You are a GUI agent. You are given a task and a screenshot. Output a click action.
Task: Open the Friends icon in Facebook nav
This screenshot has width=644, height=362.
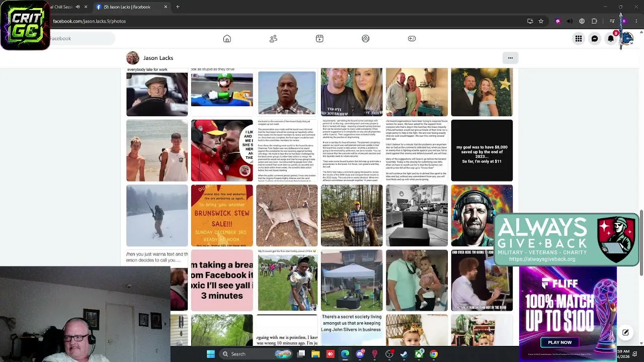point(273,39)
